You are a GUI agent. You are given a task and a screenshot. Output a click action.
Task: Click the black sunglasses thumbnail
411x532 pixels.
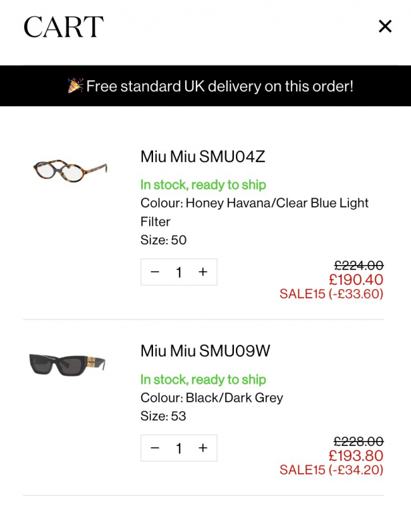(x=67, y=364)
